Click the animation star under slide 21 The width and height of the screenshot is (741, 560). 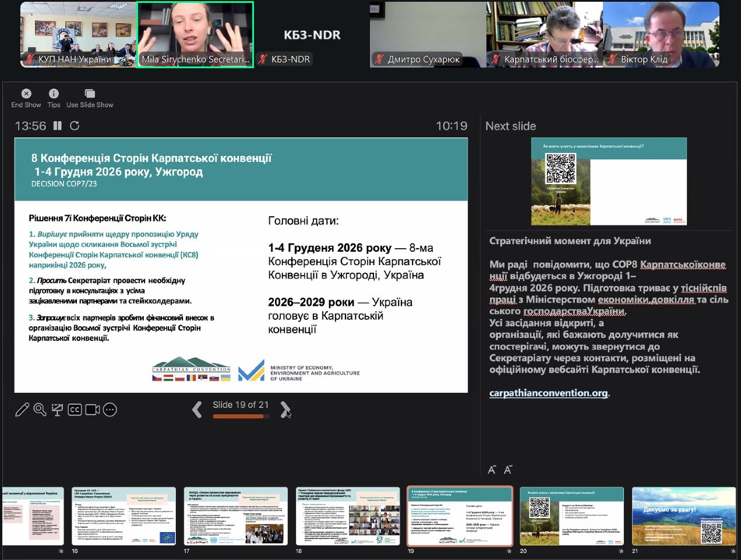click(x=733, y=551)
